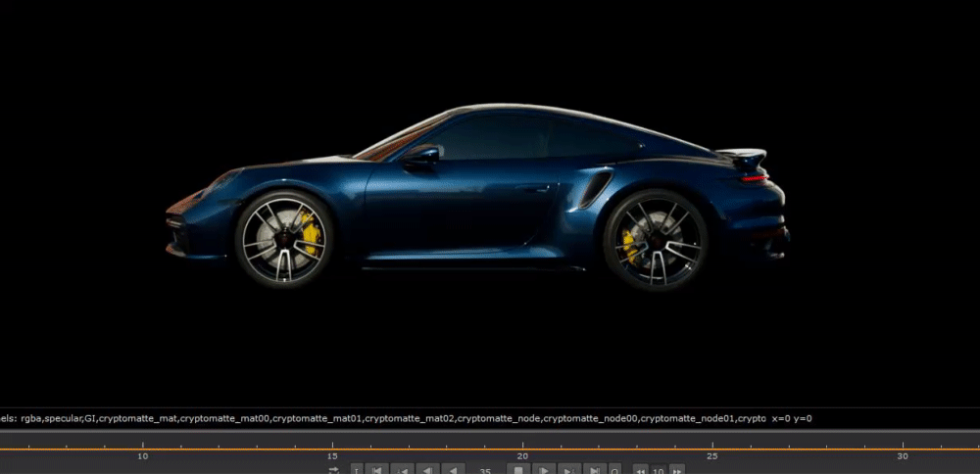980x474 pixels.
Task: Go to the previous keyframe
Action: (x=403, y=469)
